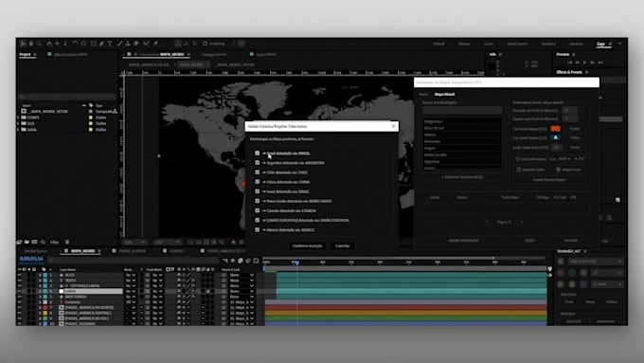Open the Project panel tab
Screen dimensions: 644x363
(25, 54)
